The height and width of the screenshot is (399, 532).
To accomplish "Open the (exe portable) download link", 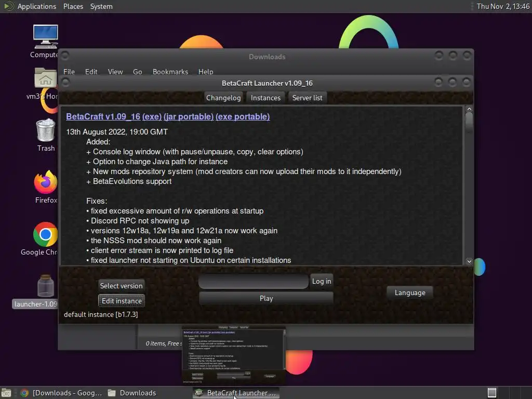I will pyautogui.click(x=243, y=116).
